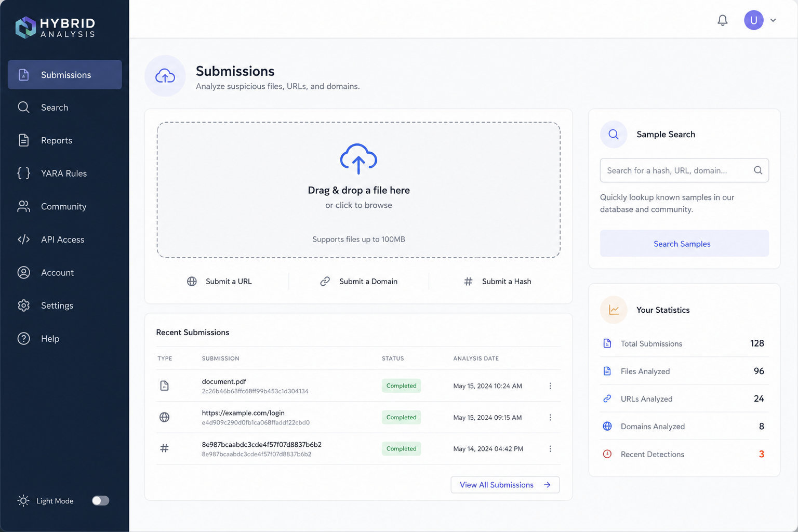Click the hash, URL, domain search field
This screenshot has height=532, width=798.
[x=684, y=170]
